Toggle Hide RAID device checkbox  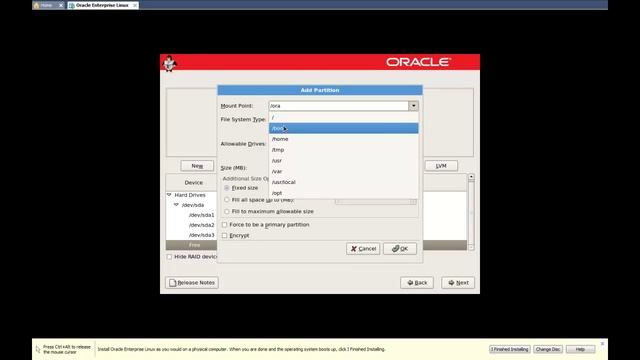point(169,257)
